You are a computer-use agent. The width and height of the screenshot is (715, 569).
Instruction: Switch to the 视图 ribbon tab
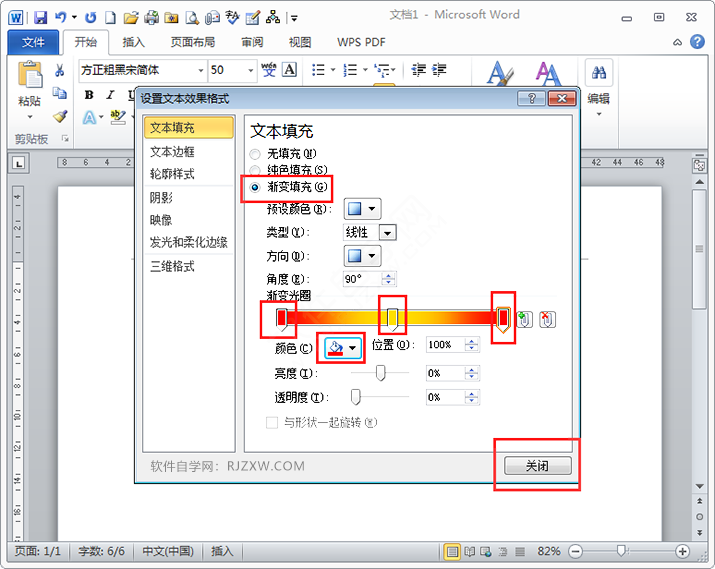tap(300, 42)
